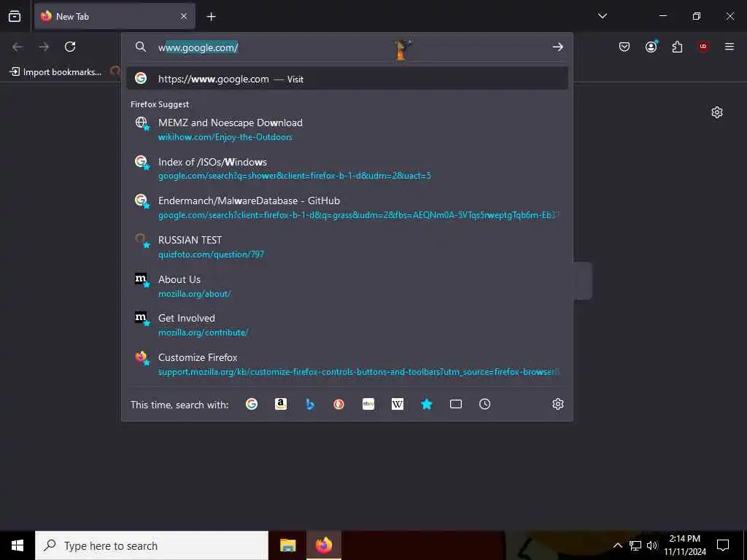Search this time with eBay
Screen dimensions: 747x560
368,404
